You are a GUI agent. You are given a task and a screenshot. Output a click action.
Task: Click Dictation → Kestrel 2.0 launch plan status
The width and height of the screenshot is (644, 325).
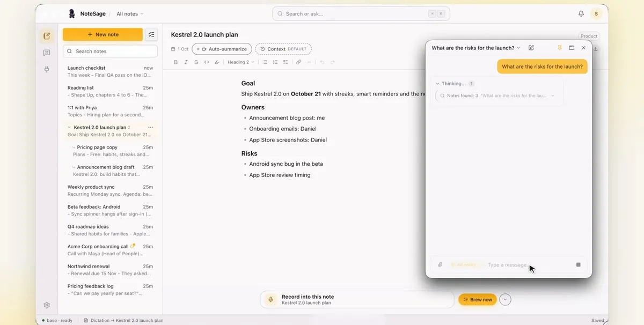tap(123, 320)
